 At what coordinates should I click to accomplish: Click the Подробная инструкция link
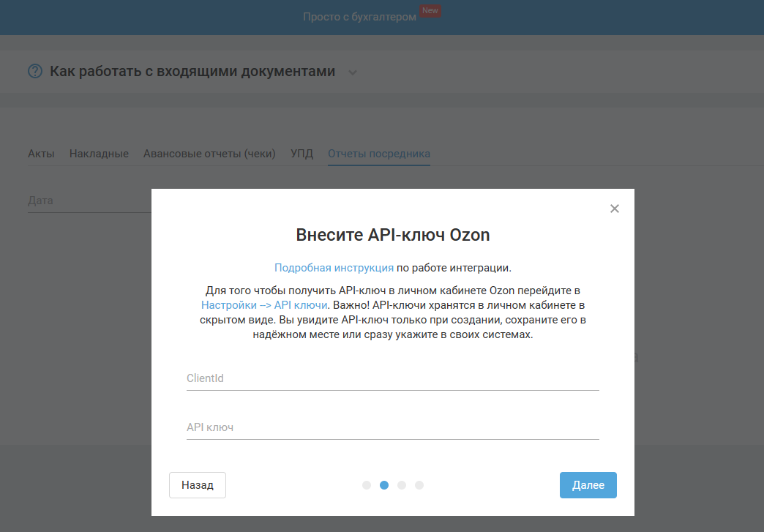334,268
